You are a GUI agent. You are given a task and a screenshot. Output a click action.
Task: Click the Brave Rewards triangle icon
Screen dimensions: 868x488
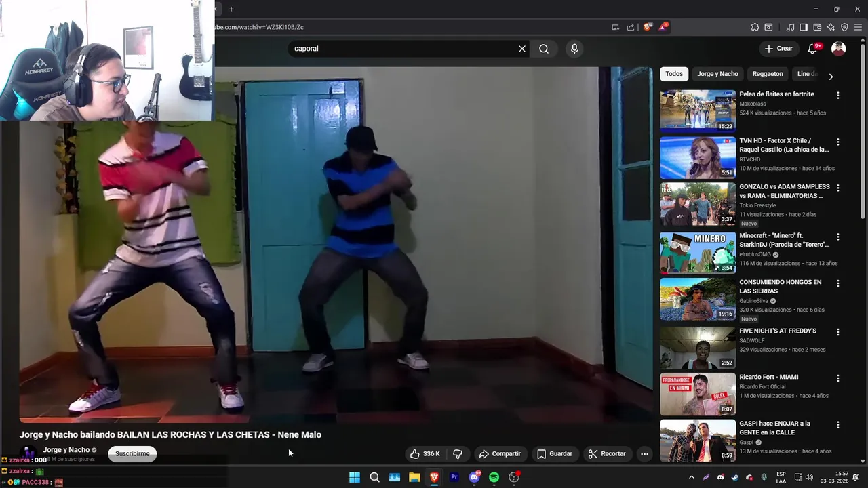click(663, 27)
